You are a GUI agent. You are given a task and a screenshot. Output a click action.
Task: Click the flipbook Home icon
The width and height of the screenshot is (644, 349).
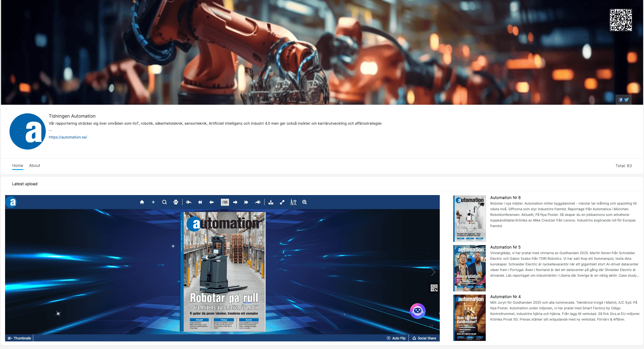point(142,202)
